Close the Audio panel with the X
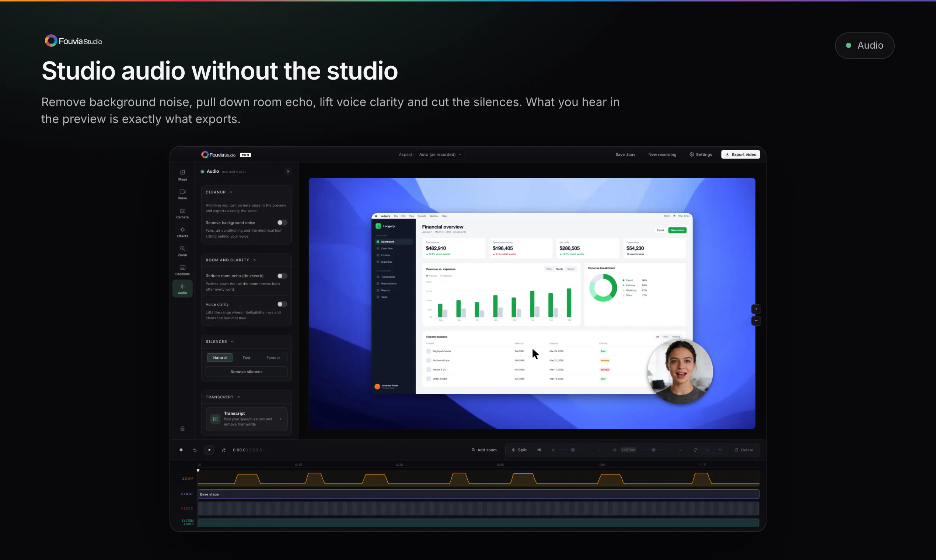The image size is (936, 560). (288, 171)
